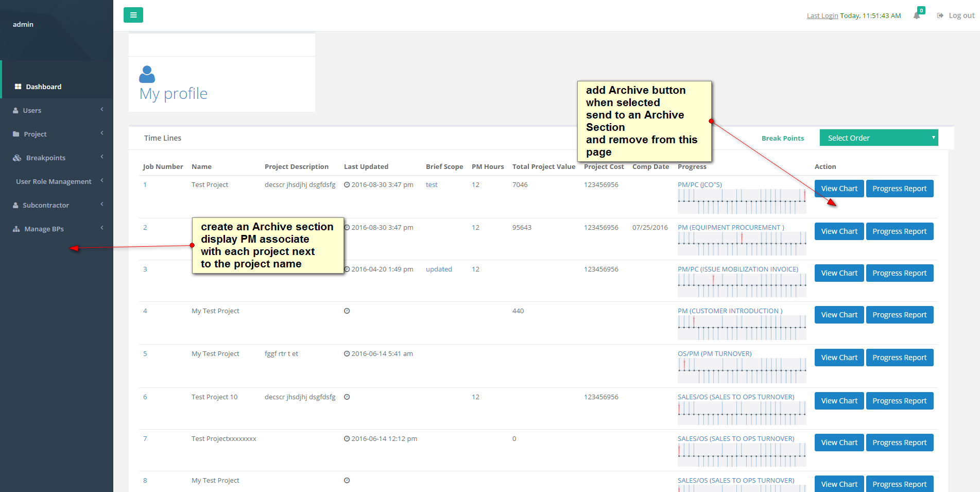980x492 pixels.
Task: Click the PM/PC (JCO"S) progress link
Action: pyautogui.click(x=700, y=184)
